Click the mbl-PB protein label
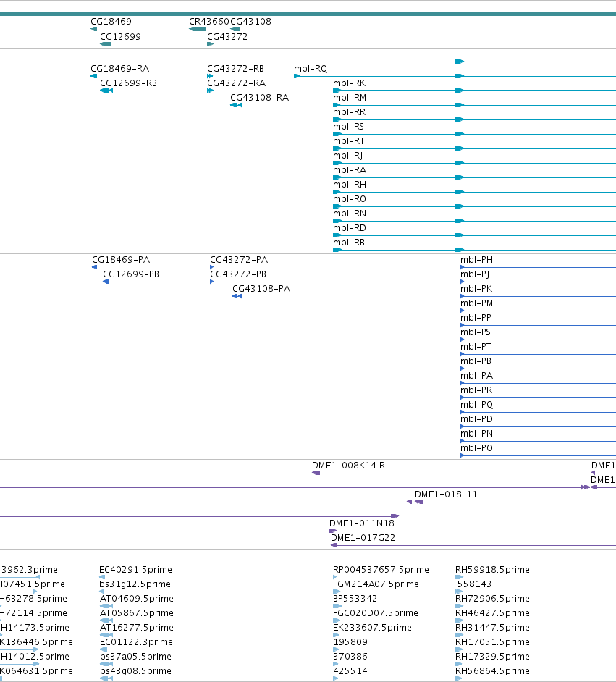Image resolution: width=616 pixels, height=682 pixels. pos(476,361)
